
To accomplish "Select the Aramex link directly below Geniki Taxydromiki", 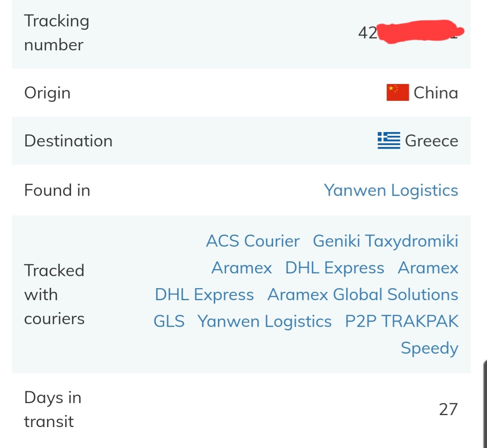I will point(428,268).
